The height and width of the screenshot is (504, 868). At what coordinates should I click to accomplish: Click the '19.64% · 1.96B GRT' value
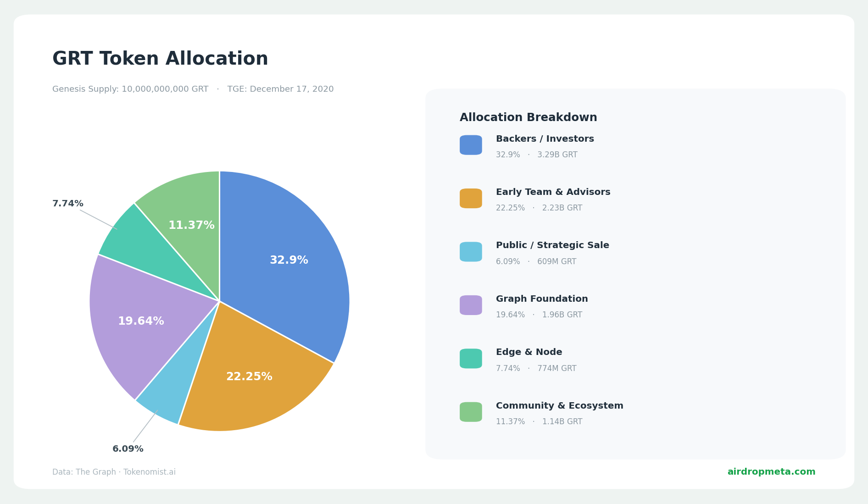pos(539,315)
